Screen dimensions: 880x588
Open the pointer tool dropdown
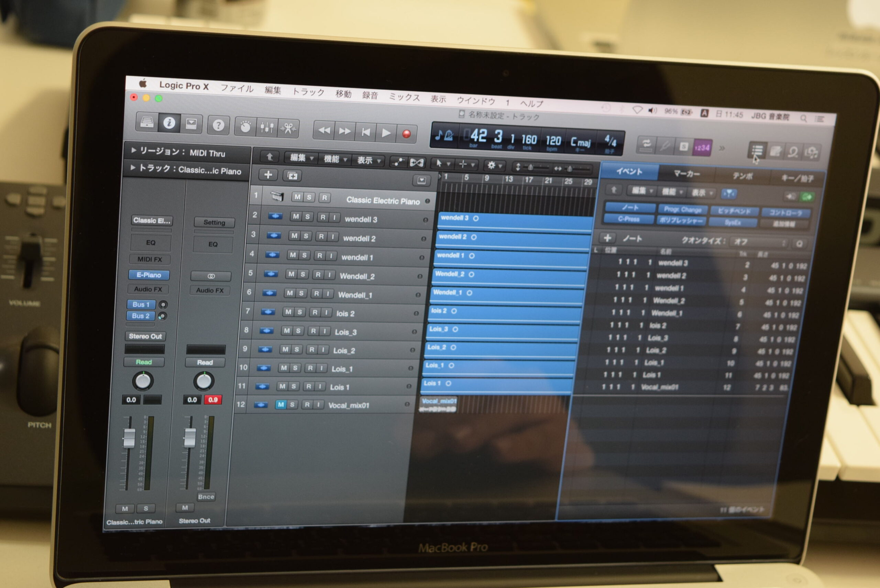(x=442, y=164)
